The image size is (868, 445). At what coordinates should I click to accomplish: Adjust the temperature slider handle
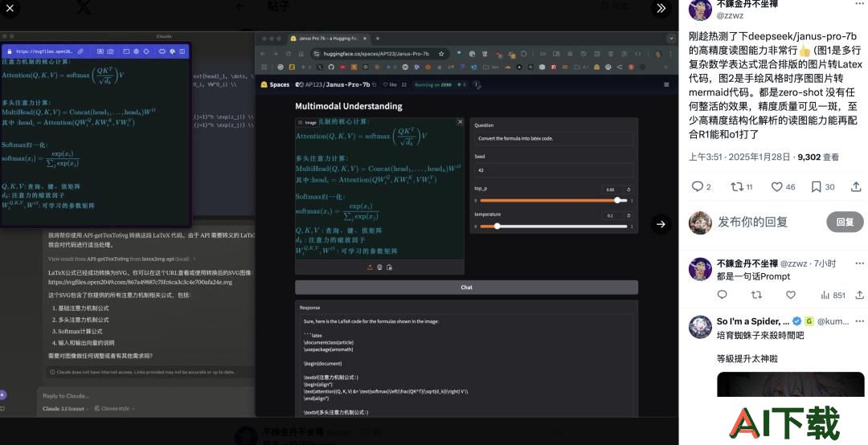497,226
